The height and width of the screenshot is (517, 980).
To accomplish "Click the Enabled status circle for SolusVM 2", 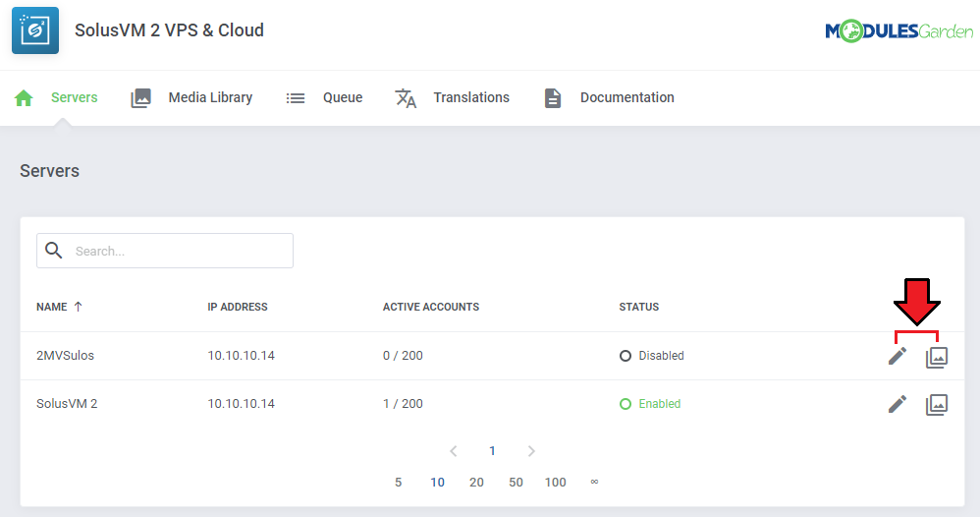I will pyautogui.click(x=625, y=404).
